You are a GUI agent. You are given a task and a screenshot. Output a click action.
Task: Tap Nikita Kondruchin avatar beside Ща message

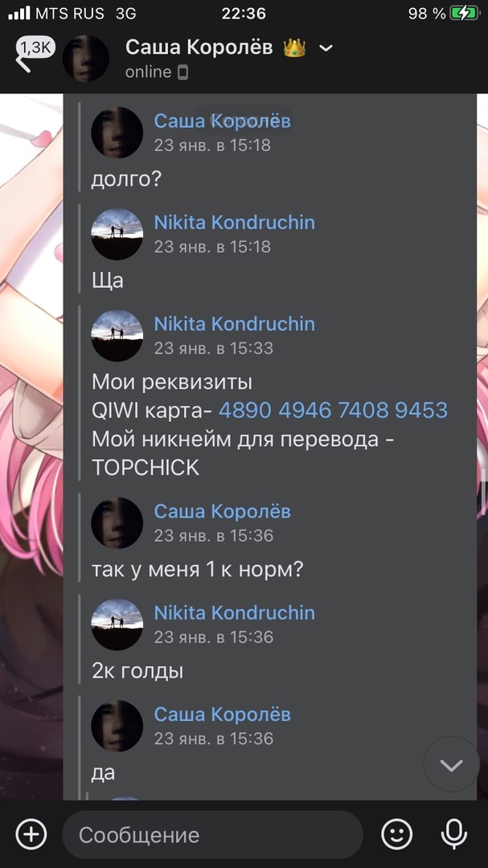coord(117,234)
